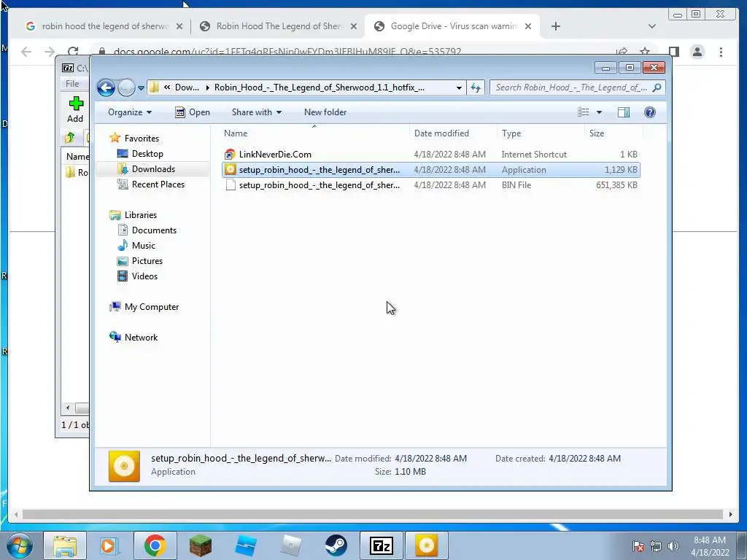
Task: Click the Change your view icon
Action: 584,112
